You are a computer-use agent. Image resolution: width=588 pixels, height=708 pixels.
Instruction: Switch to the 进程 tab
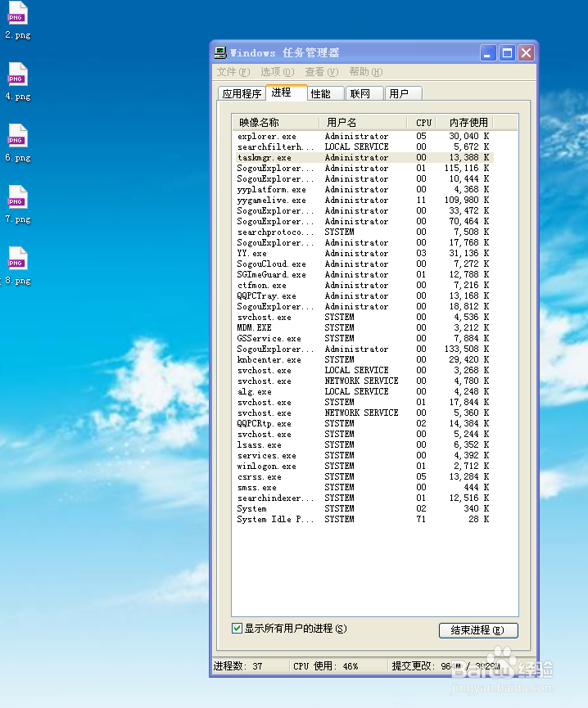click(x=287, y=92)
